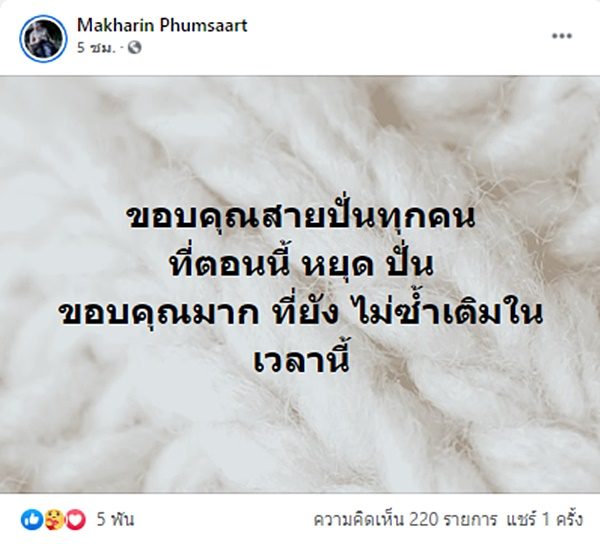Open the three-dot post options menu
Viewport: 600px width, 544px height.
pyautogui.click(x=562, y=36)
